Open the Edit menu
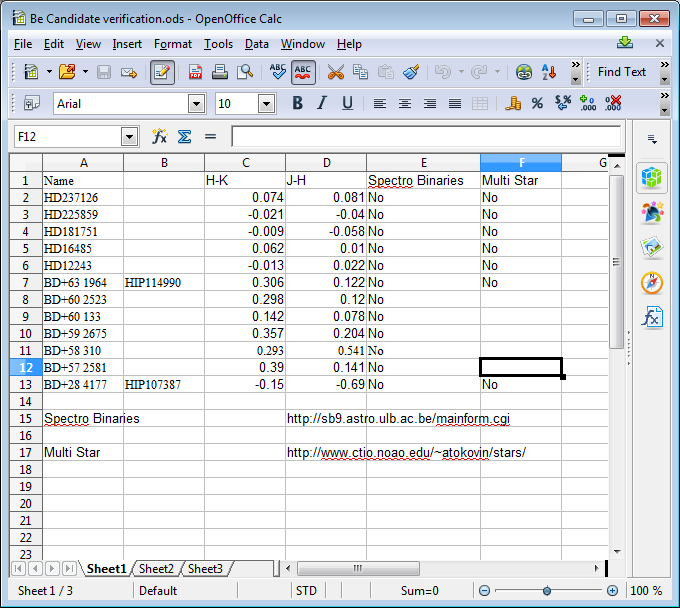This screenshot has height=608, width=680. 54,44
